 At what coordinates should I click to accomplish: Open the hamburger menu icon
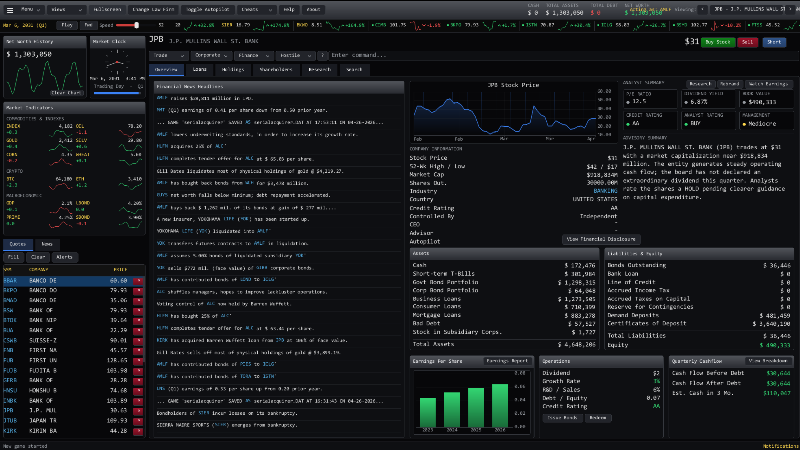click(x=9, y=10)
